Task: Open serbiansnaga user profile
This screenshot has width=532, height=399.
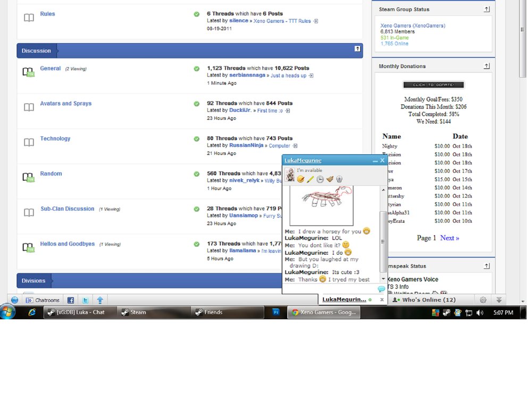Action: click(x=247, y=75)
